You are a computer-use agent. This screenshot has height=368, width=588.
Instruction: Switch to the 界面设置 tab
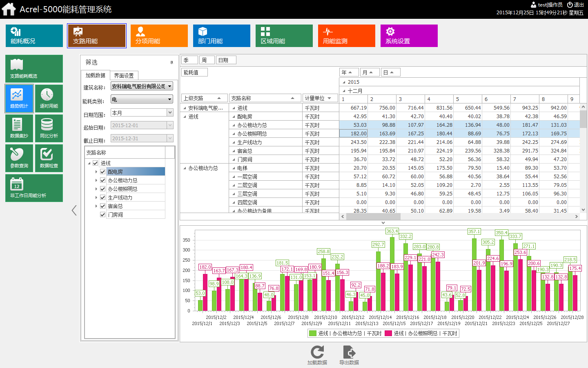click(x=124, y=76)
